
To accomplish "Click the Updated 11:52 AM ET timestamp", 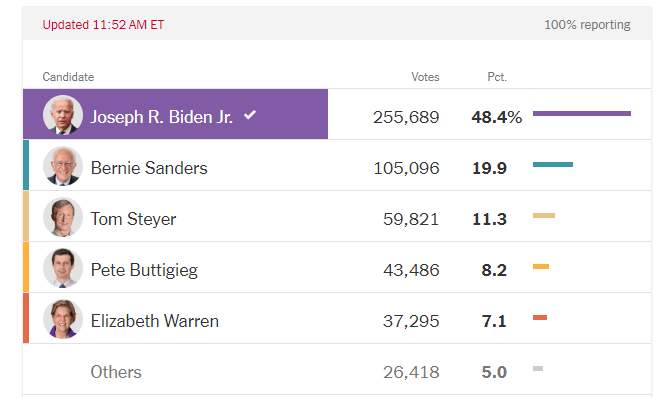I will click(103, 25).
